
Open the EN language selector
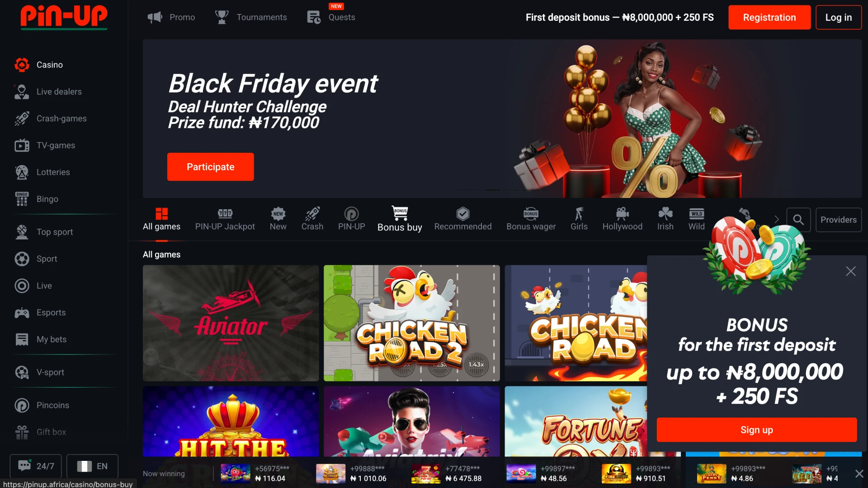pyautogui.click(x=92, y=466)
